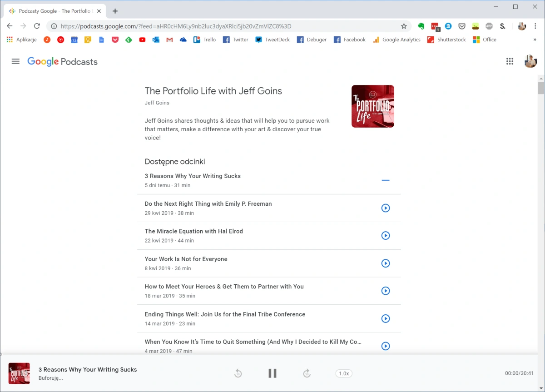Viewport: 545px width, 392px height.
Task: Play 'When You Know It's Time to Quit Something' episode
Action: pos(386,346)
